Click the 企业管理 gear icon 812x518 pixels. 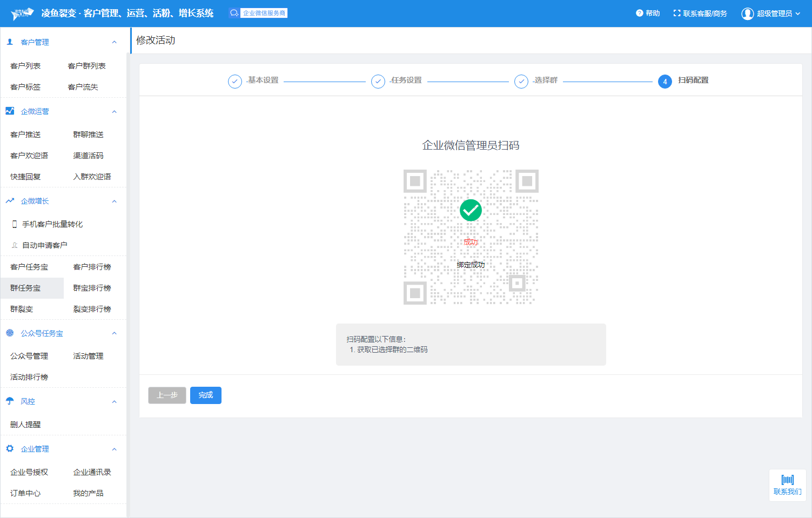[10, 448]
